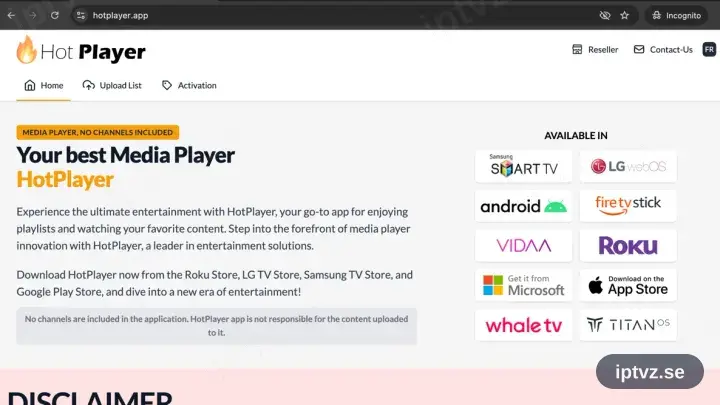Click the Hot Player flame logo
This screenshot has width=720, height=405.
[26, 50]
